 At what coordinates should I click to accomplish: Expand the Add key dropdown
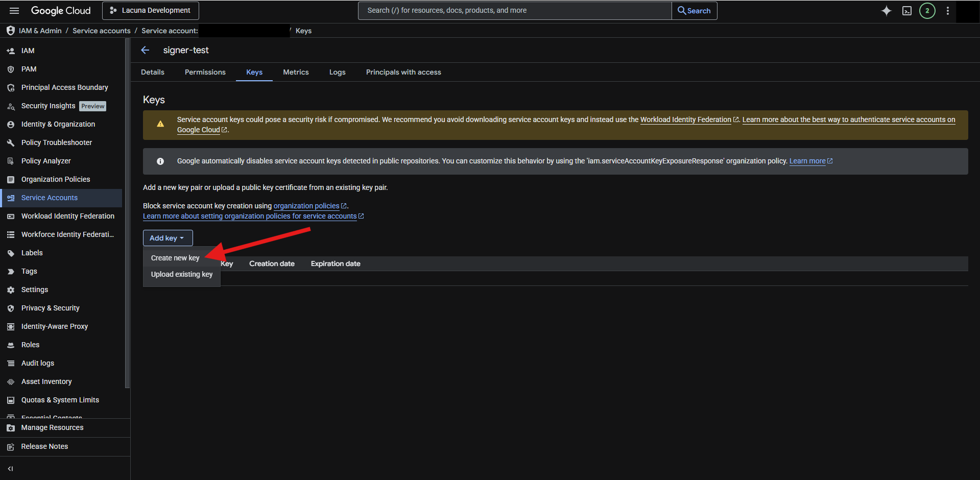point(168,238)
